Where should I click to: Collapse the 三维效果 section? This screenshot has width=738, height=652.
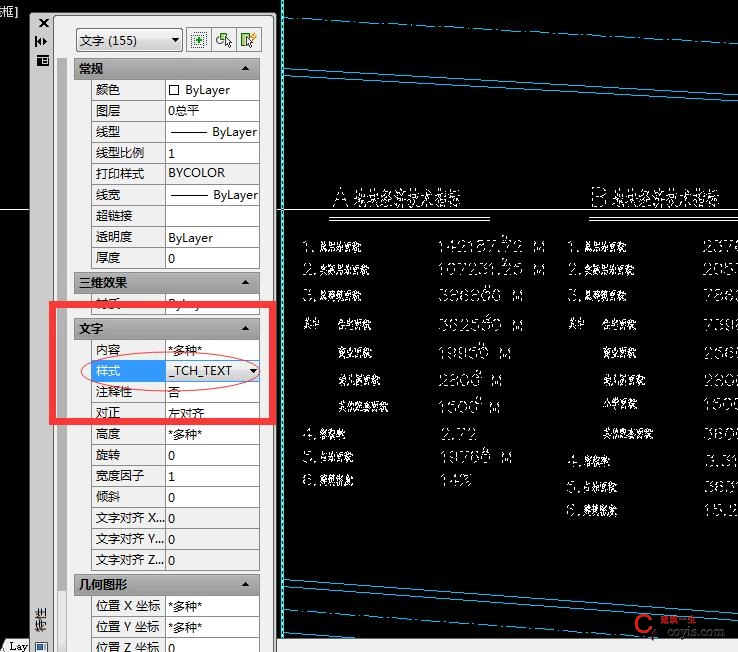pos(245,282)
